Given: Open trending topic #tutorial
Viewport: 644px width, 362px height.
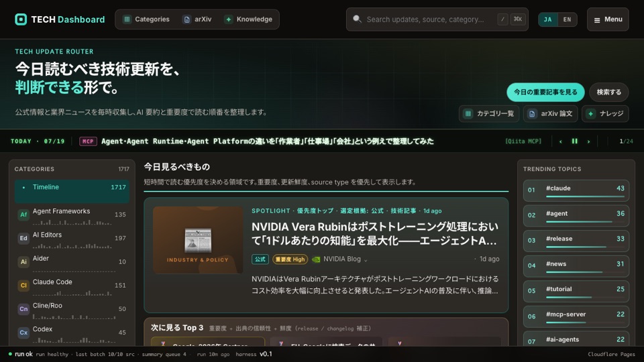Looking at the screenshot, I should [x=576, y=292].
